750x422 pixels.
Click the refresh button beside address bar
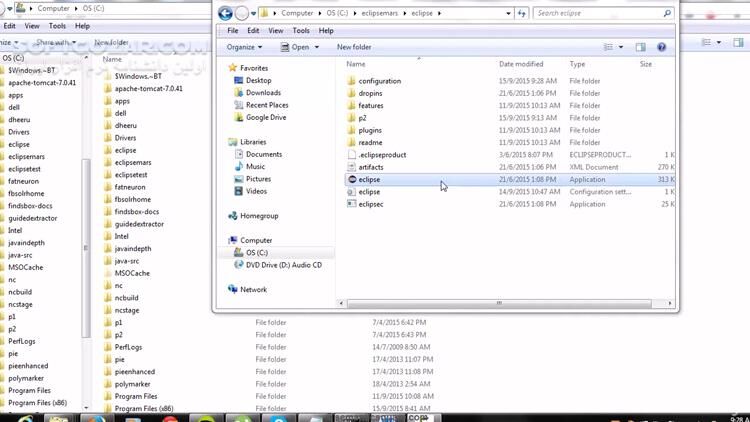(x=522, y=13)
